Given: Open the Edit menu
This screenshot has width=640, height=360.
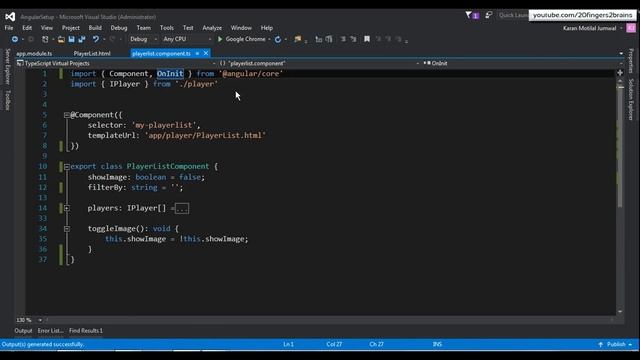Looking at the screenshot, I should (27, 28).
